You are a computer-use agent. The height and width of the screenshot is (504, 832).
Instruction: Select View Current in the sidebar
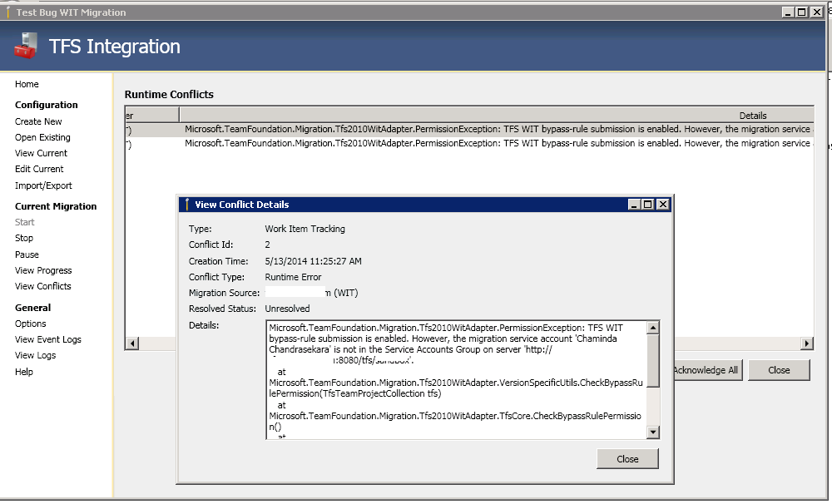pos(40,153)
